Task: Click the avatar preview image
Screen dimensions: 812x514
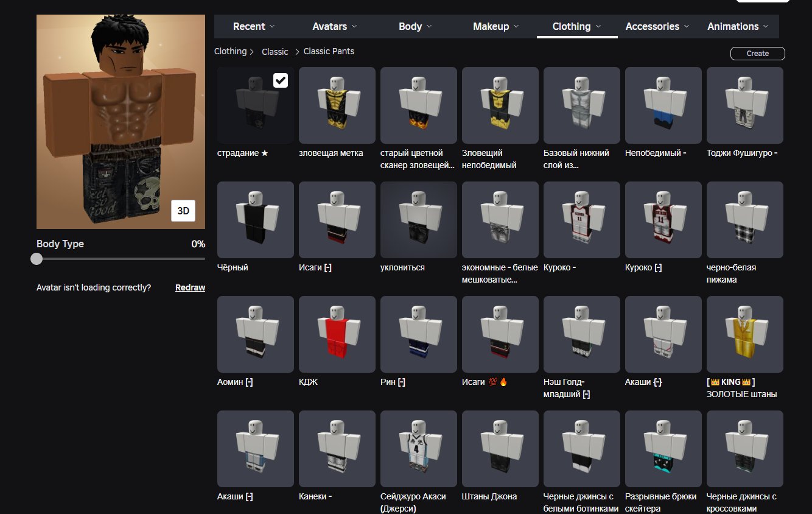Action: [121, 122]
